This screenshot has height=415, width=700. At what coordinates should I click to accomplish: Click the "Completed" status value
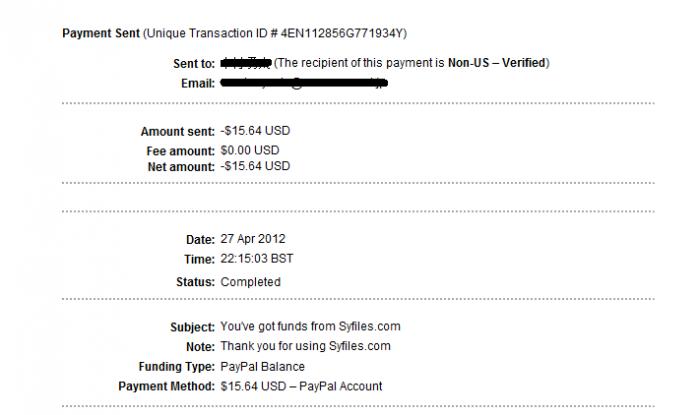tap(250, 282)
